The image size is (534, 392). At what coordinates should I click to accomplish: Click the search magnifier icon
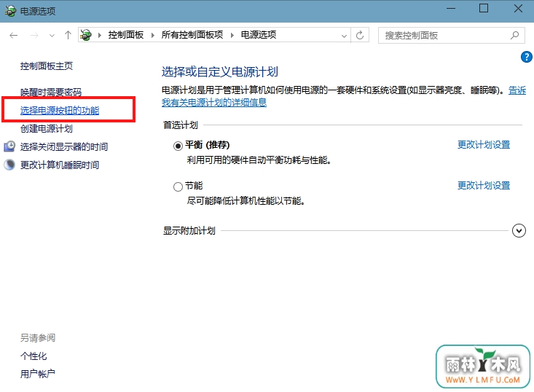tap(514, 35)
